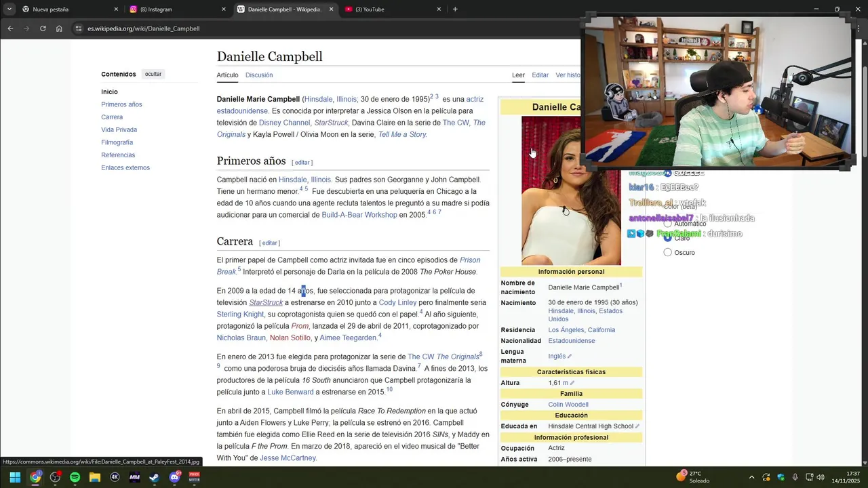Screen dimensions: 868x488
Task: Open the MM app in taskbar
Action: point(134,477)
